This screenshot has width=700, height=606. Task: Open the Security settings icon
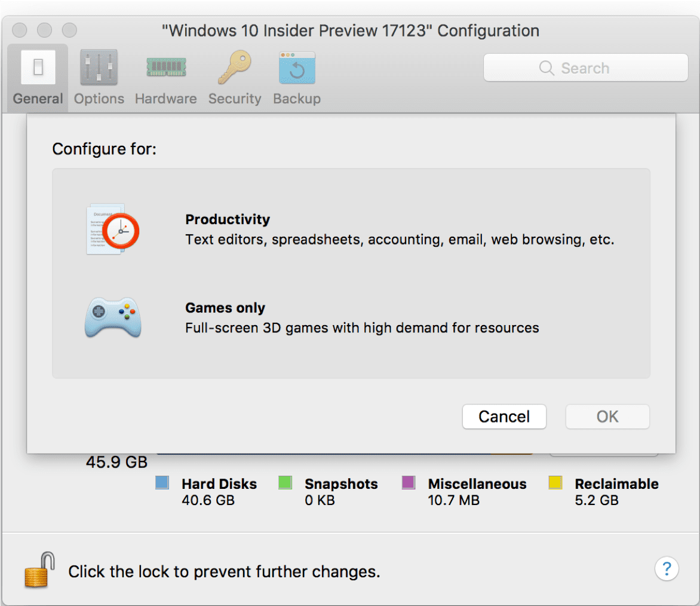click(x=234, y=67)
